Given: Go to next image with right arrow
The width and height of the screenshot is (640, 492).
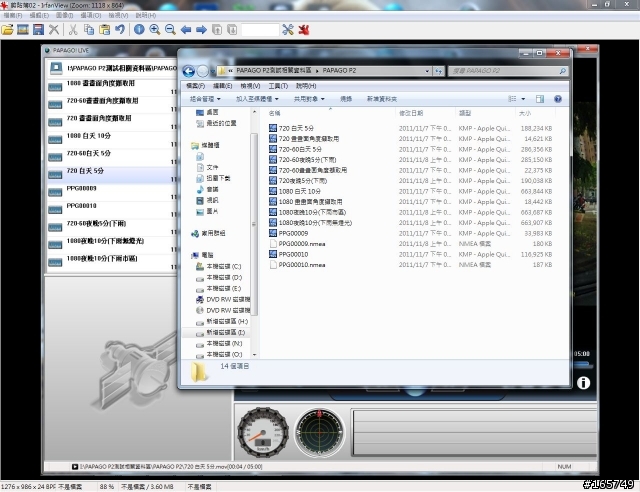Looking at the screenshot, I should [x=201, y=29].
